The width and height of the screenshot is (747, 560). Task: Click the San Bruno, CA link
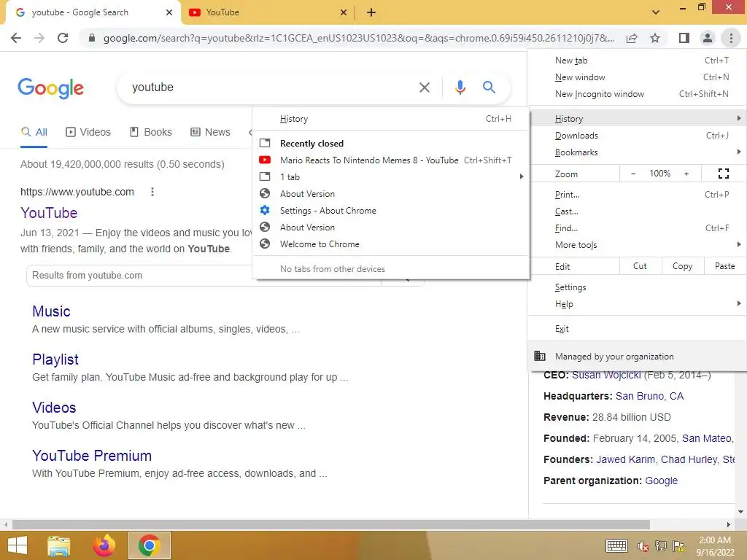click(649, 396)
